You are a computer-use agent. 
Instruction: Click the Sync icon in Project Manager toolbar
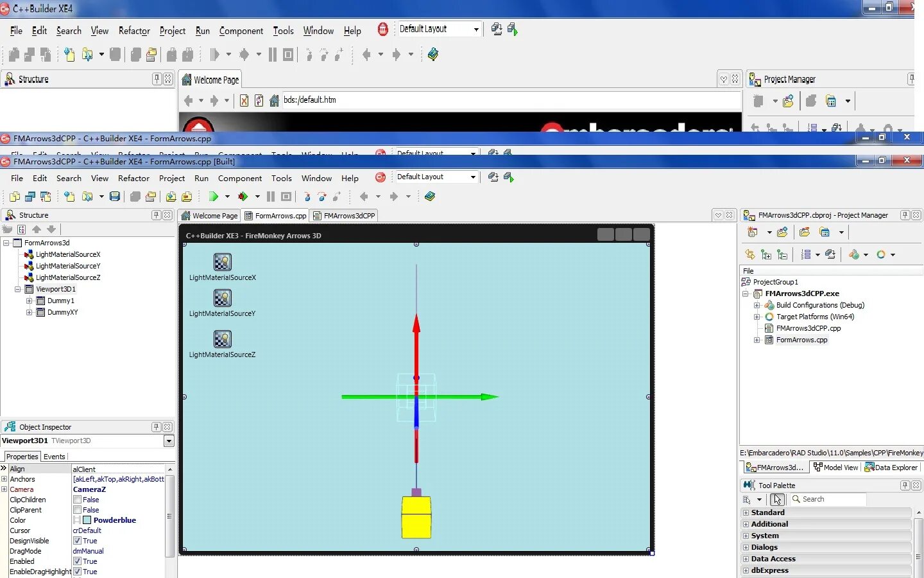point(749,254)
